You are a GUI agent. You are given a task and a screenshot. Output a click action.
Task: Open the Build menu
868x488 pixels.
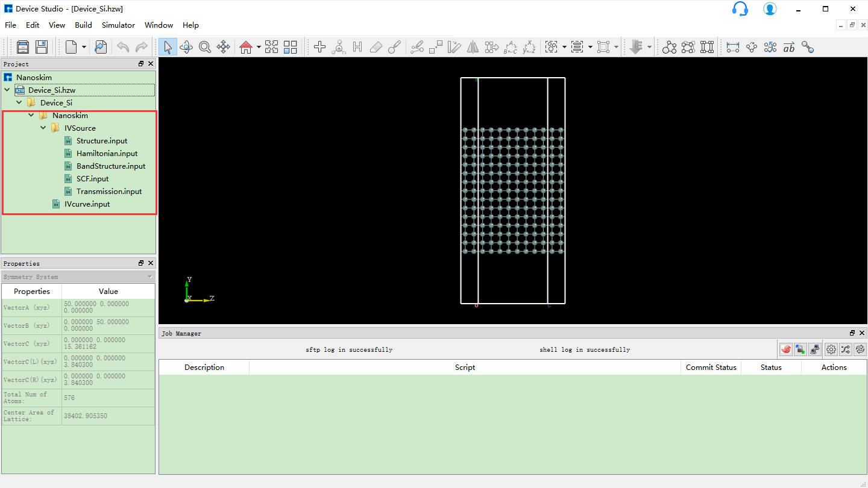(x=83, y=25)
